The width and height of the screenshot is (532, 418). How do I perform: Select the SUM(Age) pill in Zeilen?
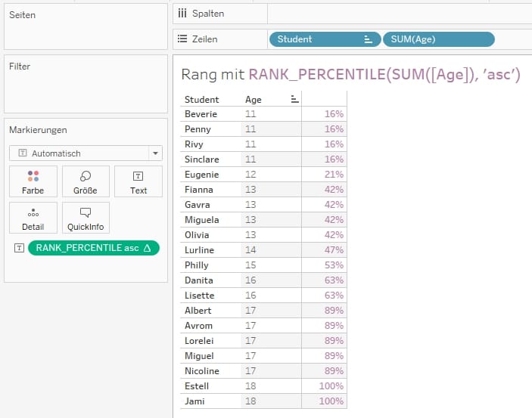[x=438, y=39]
